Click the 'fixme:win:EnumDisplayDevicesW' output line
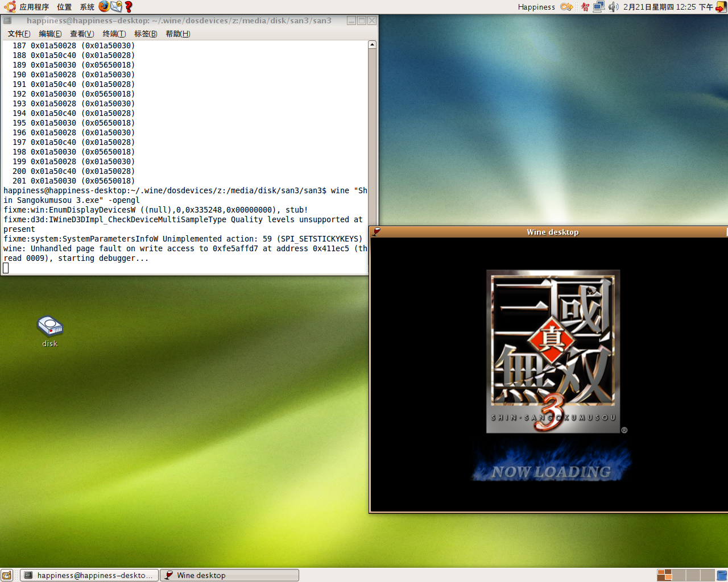The width and height of the screenshot is (728, 582). [156, 210]
